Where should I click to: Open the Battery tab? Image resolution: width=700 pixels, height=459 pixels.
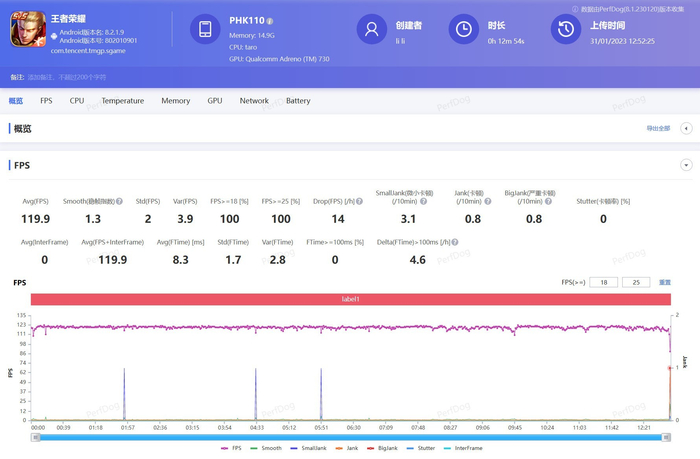[298, 101]
